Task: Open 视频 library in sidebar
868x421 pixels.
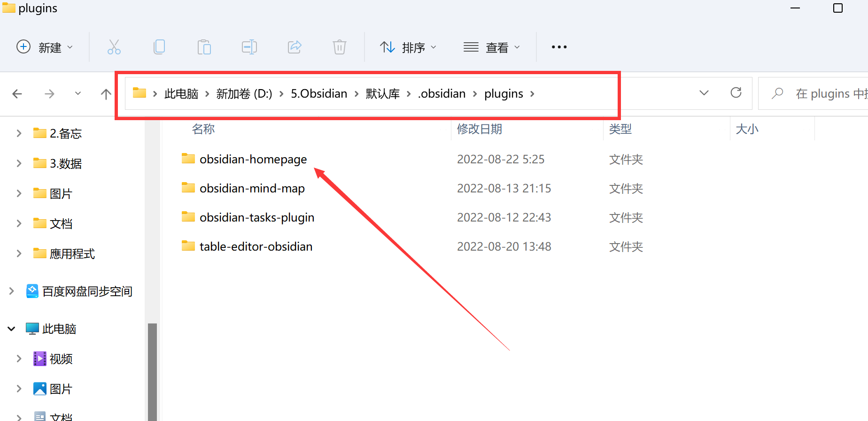Action: pyautogui.click(x=61, y=359)
